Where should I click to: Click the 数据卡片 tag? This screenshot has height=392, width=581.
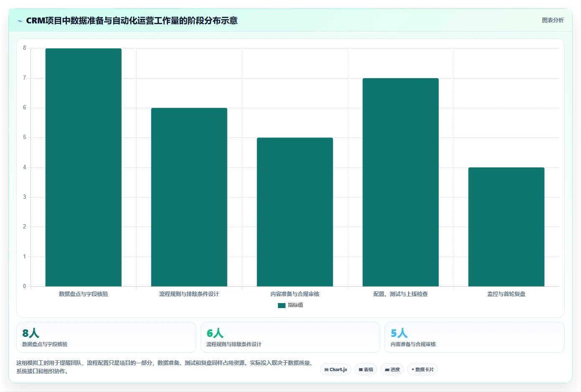pyautogui.click(x=423, y=369)
